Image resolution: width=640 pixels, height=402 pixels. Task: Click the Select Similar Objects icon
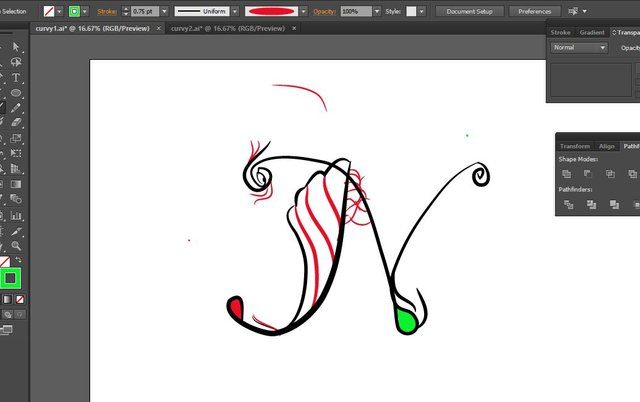coord(573,11)
